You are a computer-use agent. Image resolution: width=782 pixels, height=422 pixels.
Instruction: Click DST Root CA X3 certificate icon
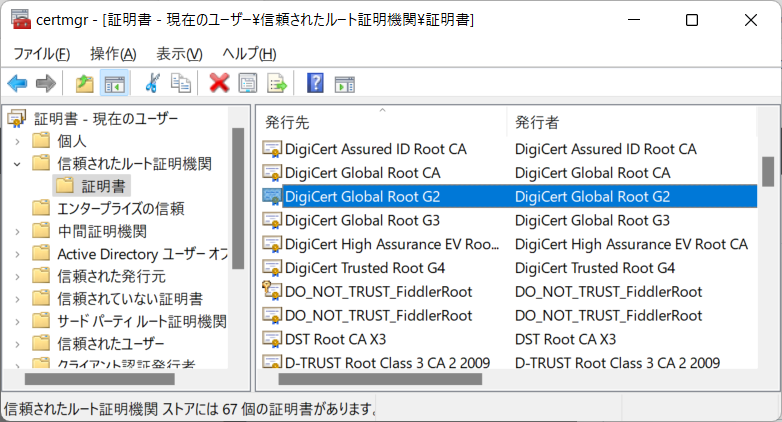[272, 339]
